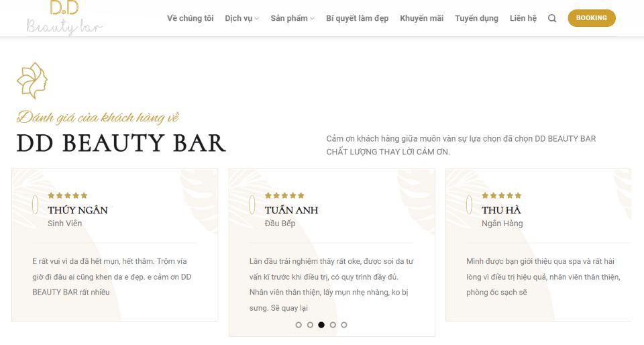The height and width of the screenshot is (345, 644).
Task: Click the Đầu Bếp occupation label
Action: 280,224
